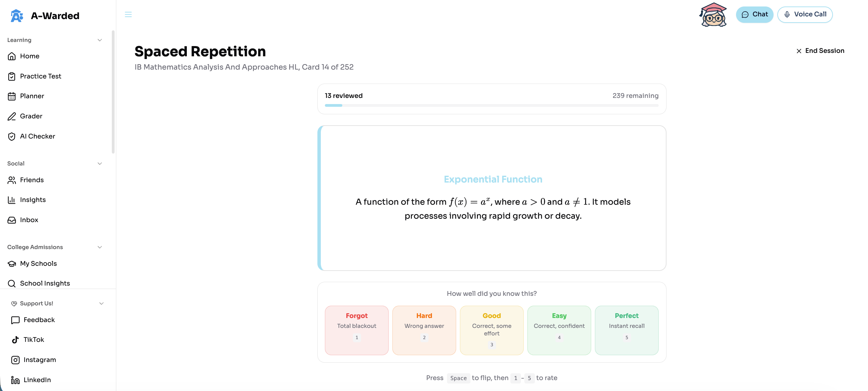This screenshot has width=868, height=391.
Task: Select the Practice Test icon
Action: tap(12, 76)
